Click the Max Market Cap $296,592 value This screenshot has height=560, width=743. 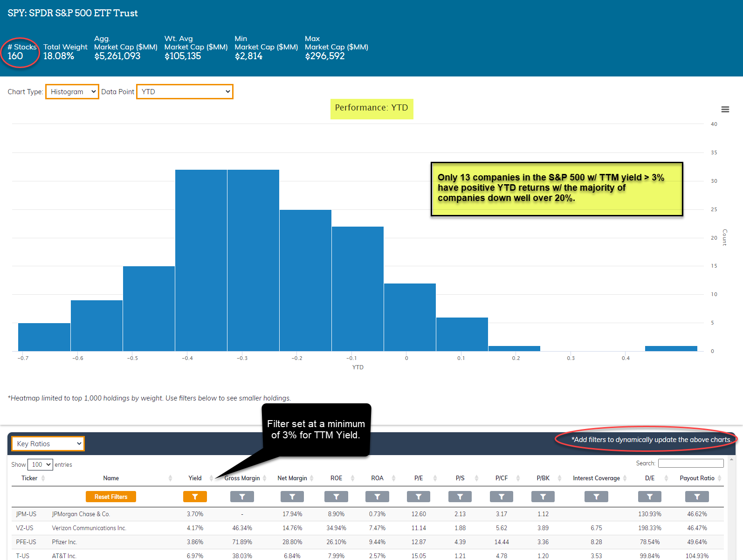point(325,56)
